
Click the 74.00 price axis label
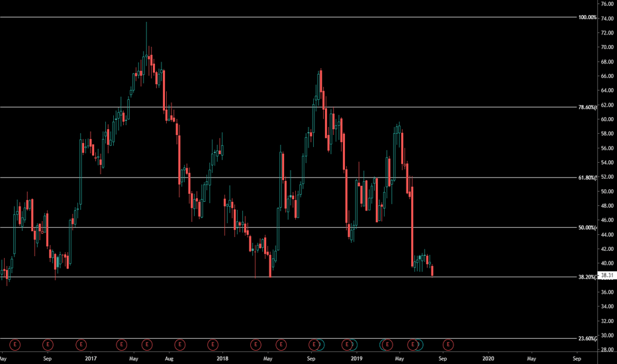pyautogui.click(x=607, y=19)
